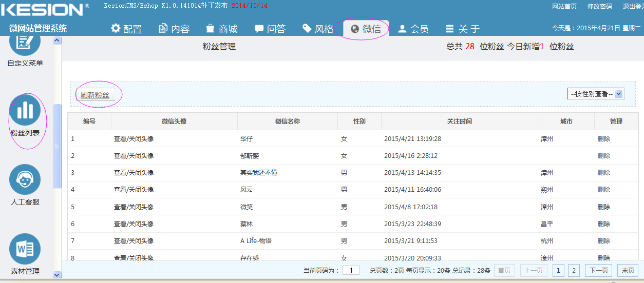Click the 微信头像 column header
This screenshot has width=644, height=283.
click(174, 122)
